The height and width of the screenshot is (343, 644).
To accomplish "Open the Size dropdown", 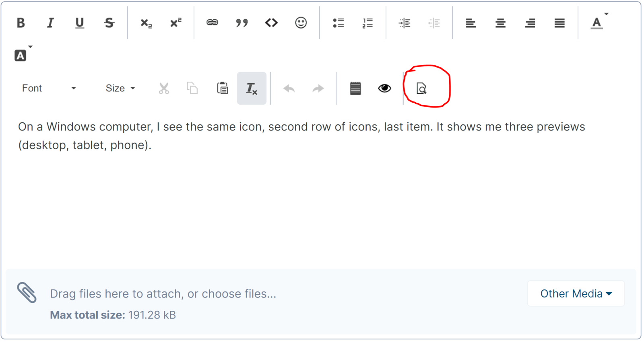I will tap(120, 88).
